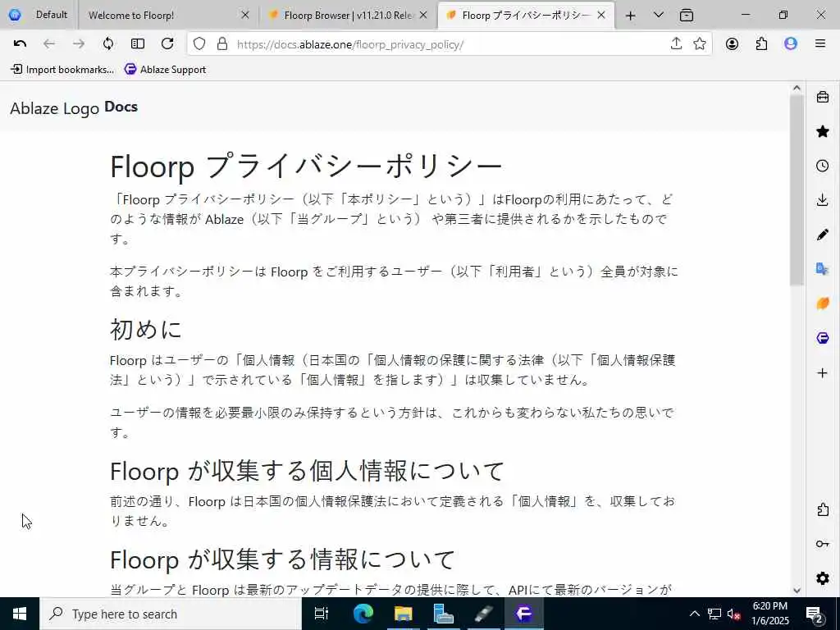Bookmark this page with the star icon
The height and width of the screenshot is (630, 840).
(700, 44)
